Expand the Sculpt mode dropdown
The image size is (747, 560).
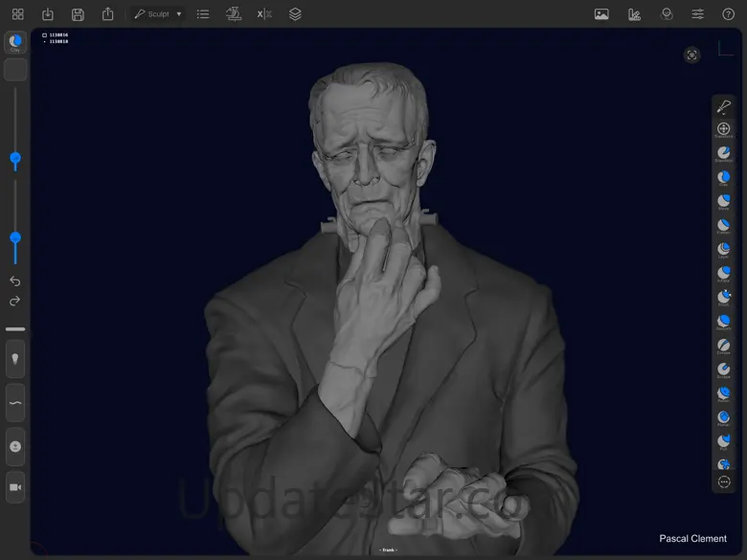158,14
